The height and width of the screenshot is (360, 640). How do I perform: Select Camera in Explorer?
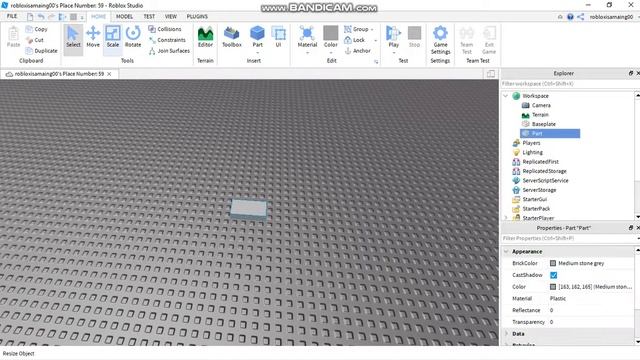(536, 105)
